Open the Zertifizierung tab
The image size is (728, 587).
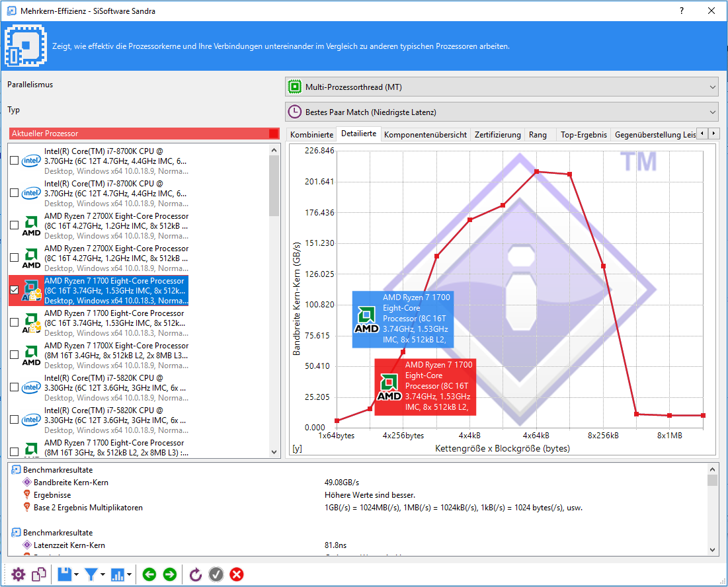tap(498, 135)
